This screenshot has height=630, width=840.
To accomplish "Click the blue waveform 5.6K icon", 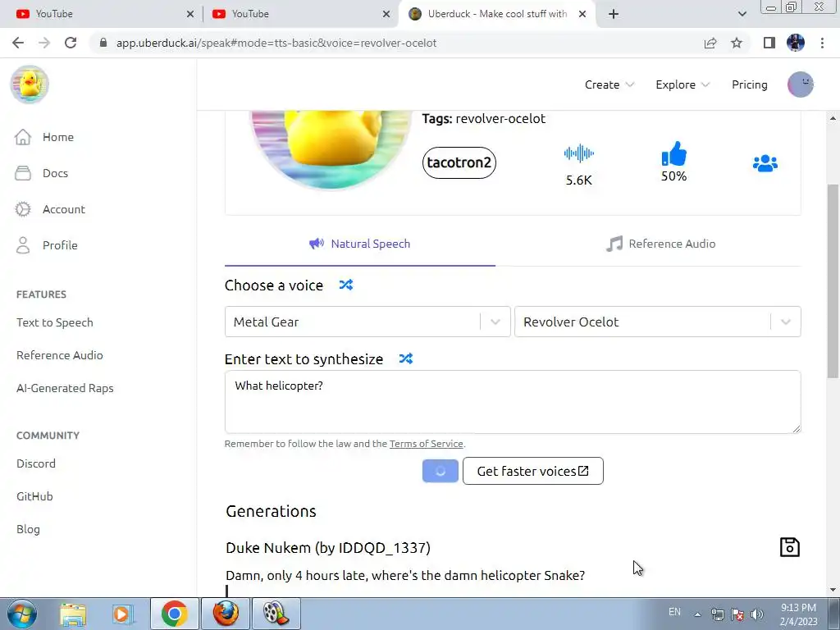I will (x=579, y=153).
